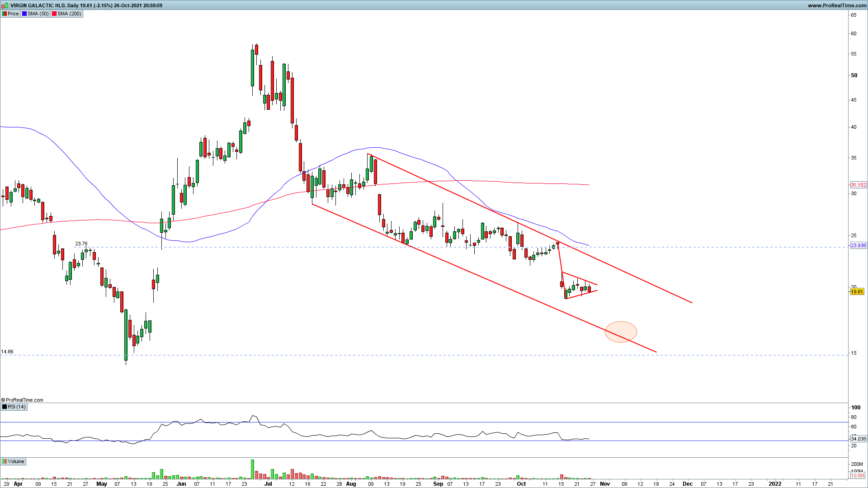Click the Nov marker on the time axis
Viewport: 868px width, 488px height.
click(x=605, y=483)
